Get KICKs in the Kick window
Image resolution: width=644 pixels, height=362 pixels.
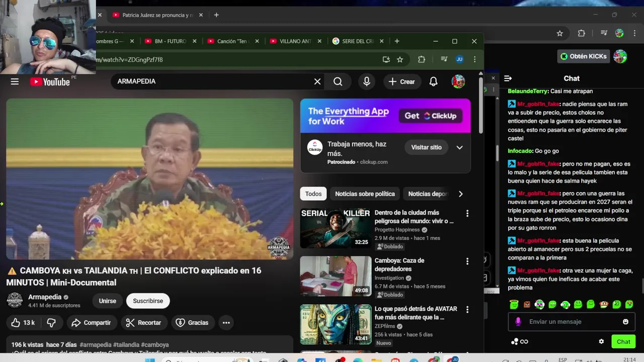tap(584, 56)
